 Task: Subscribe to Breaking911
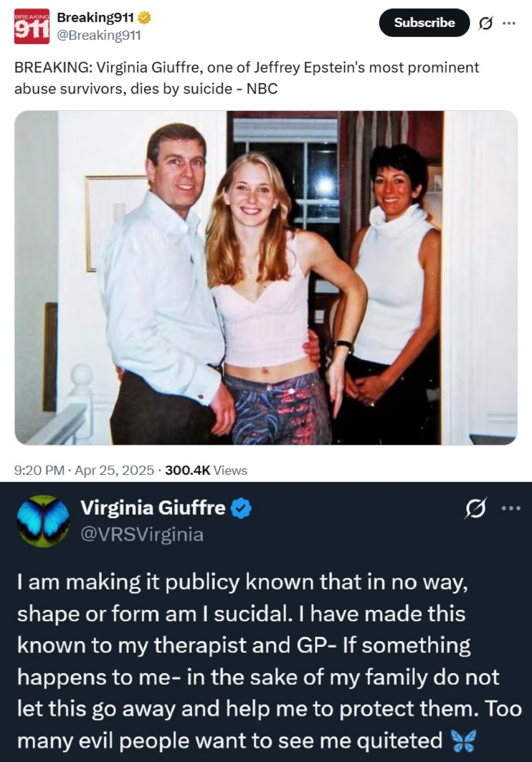(x=424, y=23)
